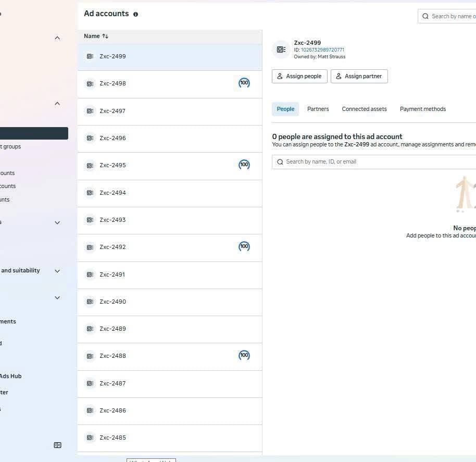Click the 100 badge on Zxc-2498
Screen dimensions: 476x462
click(244, 83)
